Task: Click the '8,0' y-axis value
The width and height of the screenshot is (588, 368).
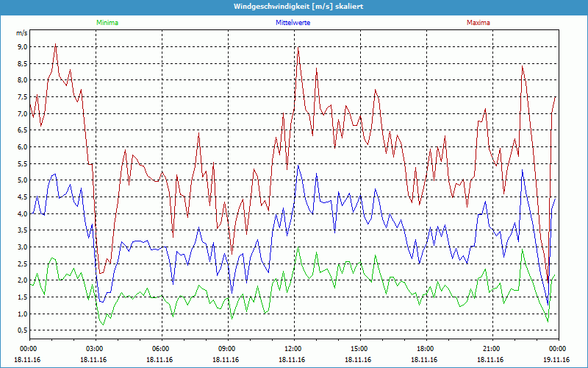Action: (22, 80)
